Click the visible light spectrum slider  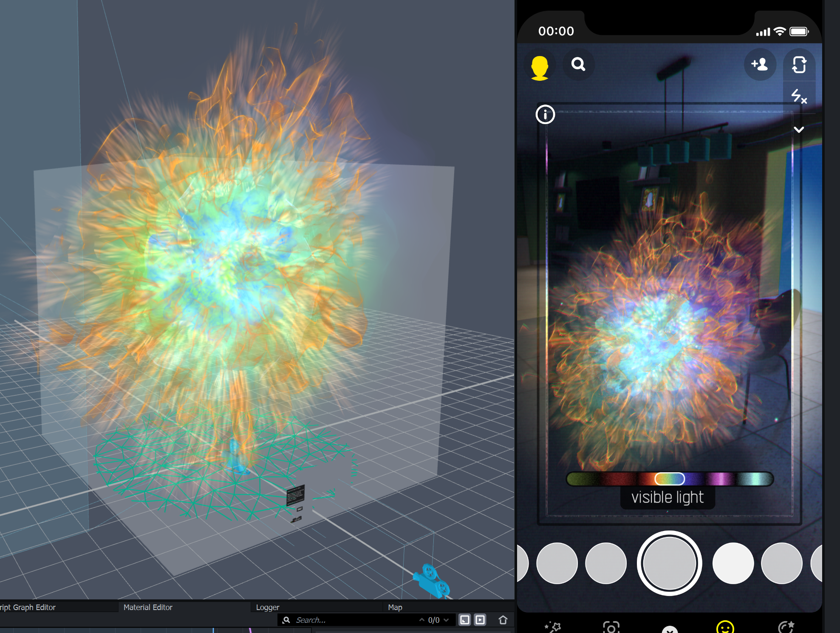(670, 479)
